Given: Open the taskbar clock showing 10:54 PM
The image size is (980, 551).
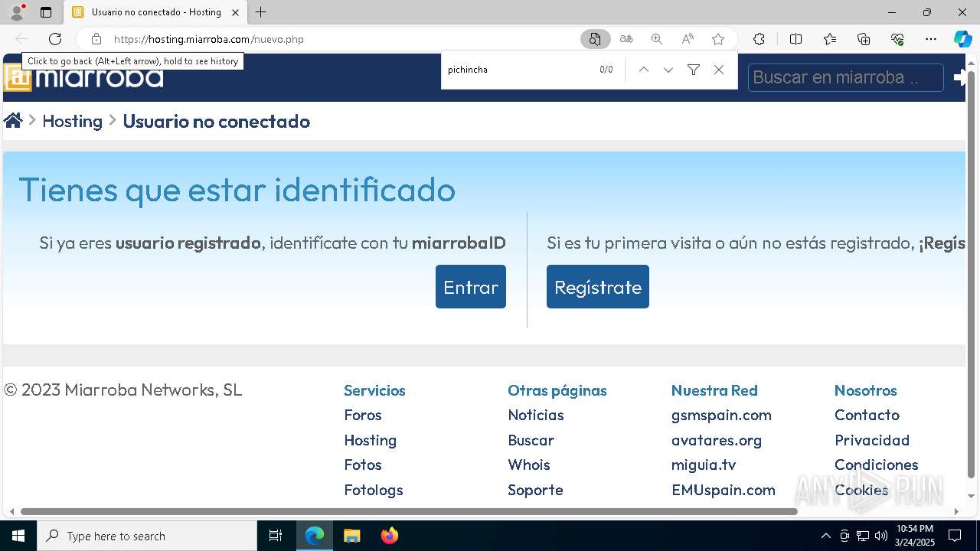Looking at the screenshot, I should pos(915,536).
